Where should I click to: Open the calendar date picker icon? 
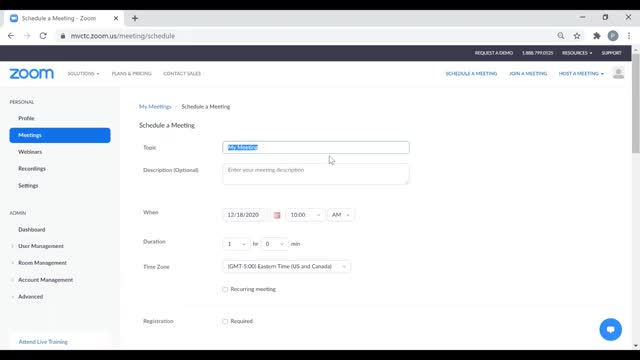pyautogui.click(x=277, y=215)
